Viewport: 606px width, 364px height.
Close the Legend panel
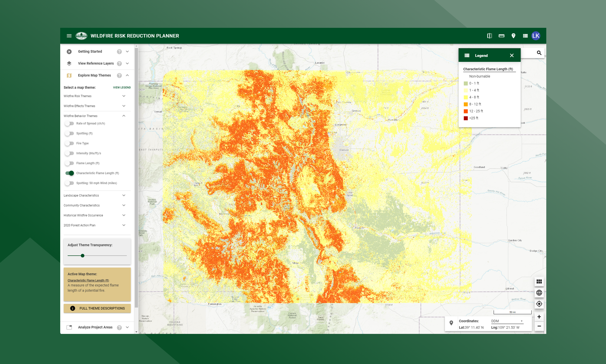(x=512, y=55)
